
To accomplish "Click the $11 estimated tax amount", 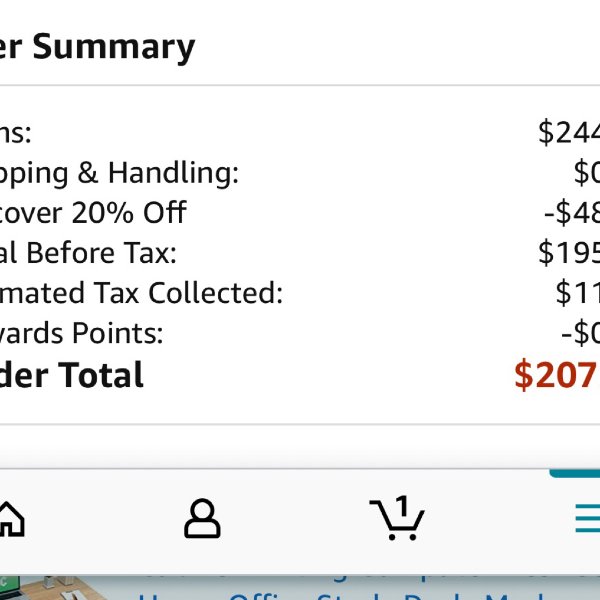I will (578, 293).
